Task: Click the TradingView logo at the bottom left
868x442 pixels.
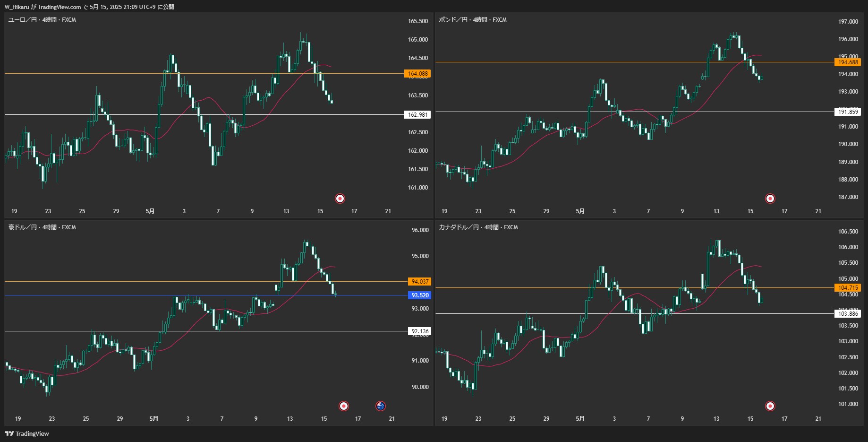Action: click(27, 433)
